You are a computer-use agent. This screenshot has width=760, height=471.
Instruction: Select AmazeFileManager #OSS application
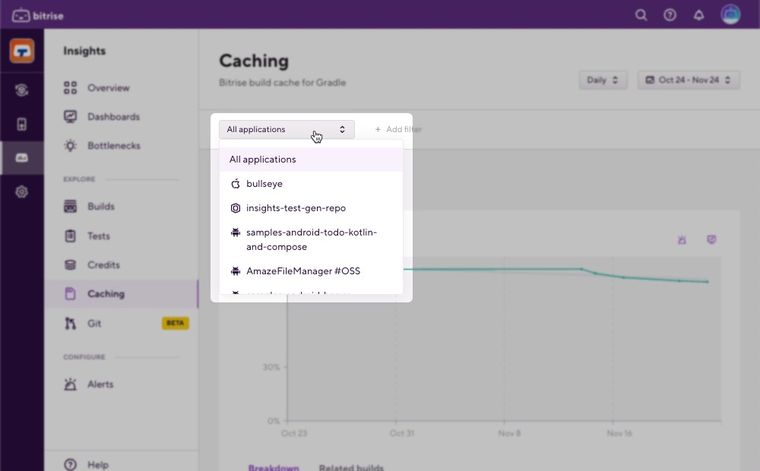[311, 271]
